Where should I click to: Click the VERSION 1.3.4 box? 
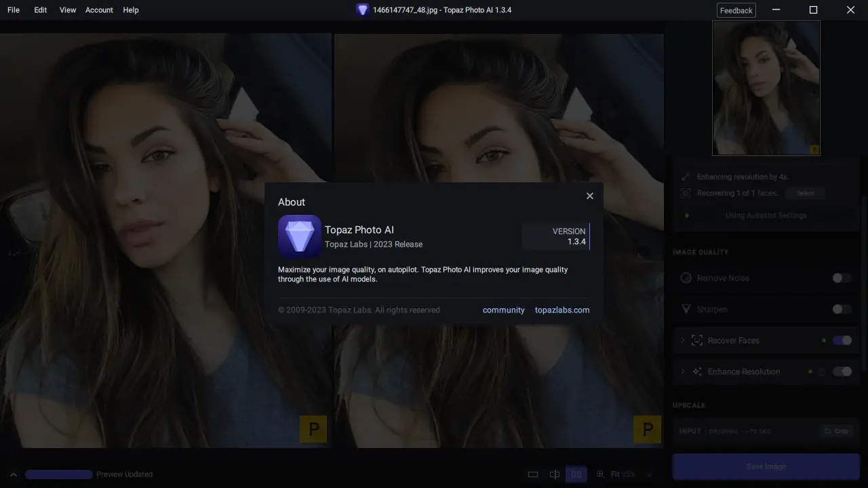tap(556, 237)
